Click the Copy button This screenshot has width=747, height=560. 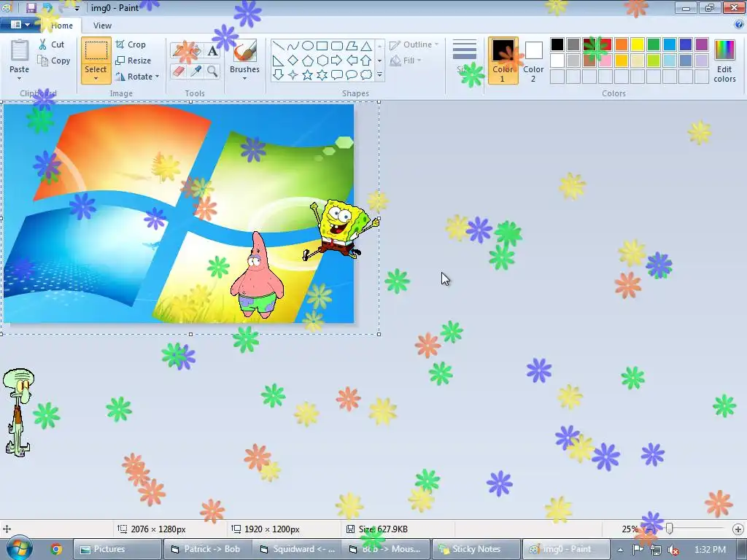tap(54, 61)
